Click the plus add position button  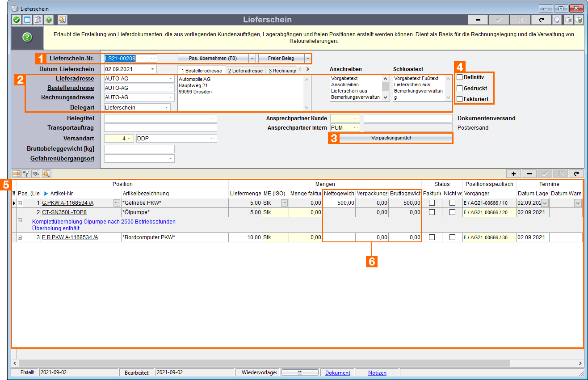coord(514,173)
